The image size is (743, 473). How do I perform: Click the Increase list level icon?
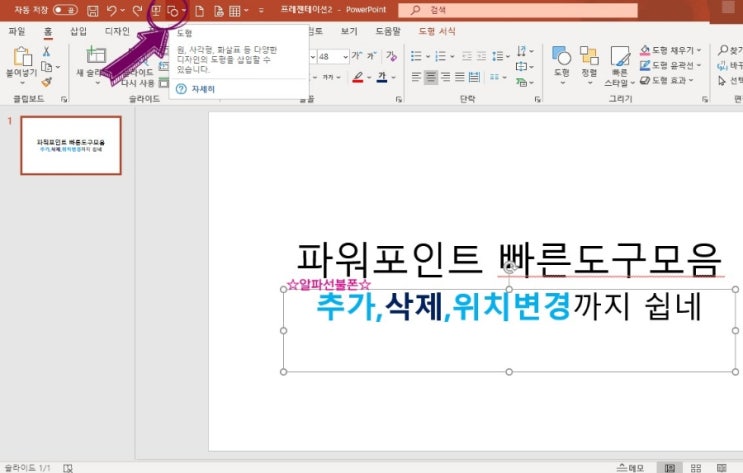tap(481, 56)
